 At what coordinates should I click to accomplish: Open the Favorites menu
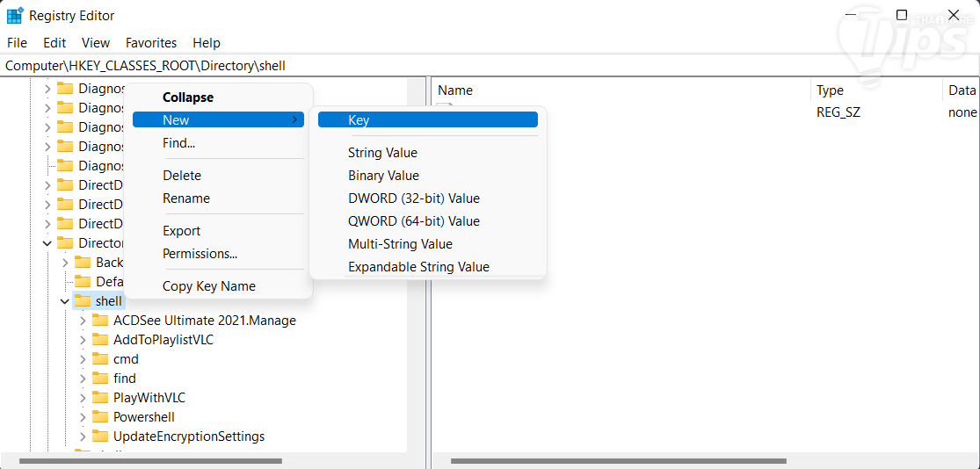tap(151, 42)
